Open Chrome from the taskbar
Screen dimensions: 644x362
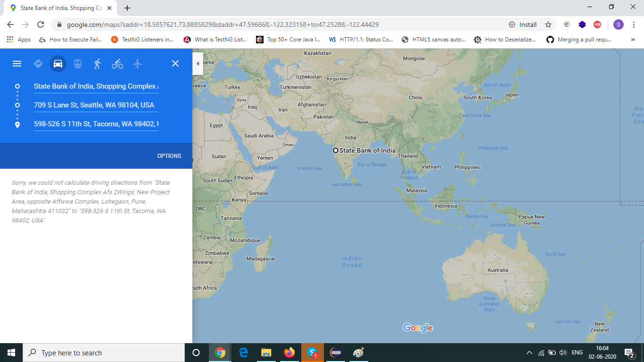tap(220, 353)
